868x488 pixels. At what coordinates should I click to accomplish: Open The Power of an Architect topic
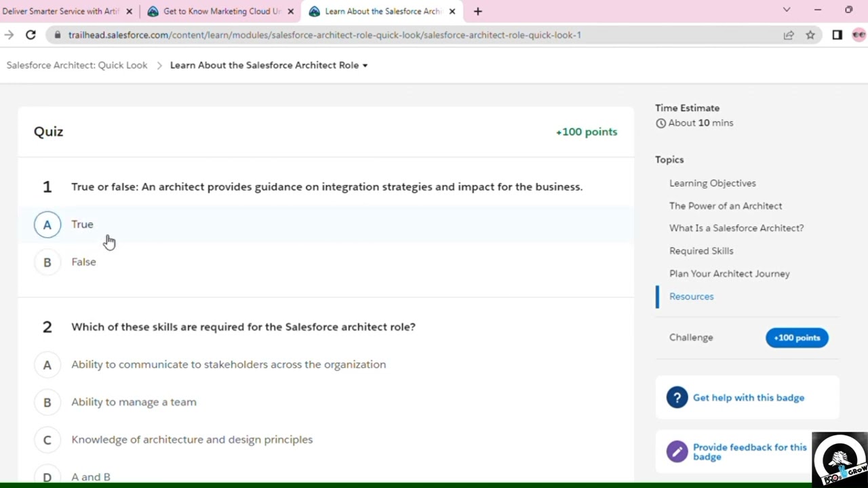(x=726, y=206)
